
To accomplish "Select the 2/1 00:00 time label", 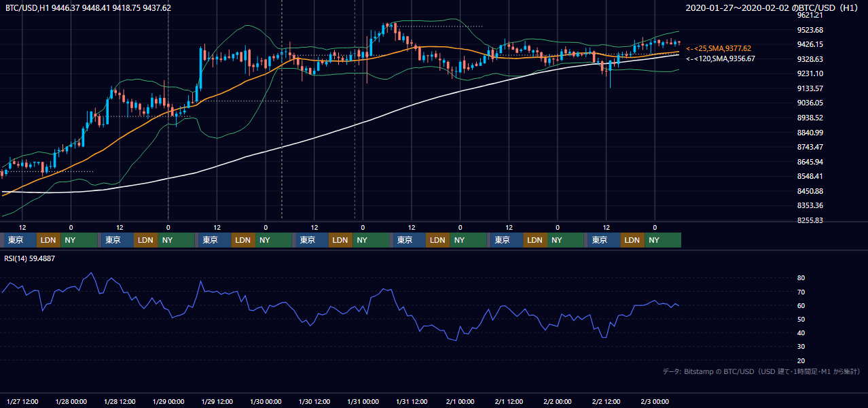I will click(x=460, y=401).
